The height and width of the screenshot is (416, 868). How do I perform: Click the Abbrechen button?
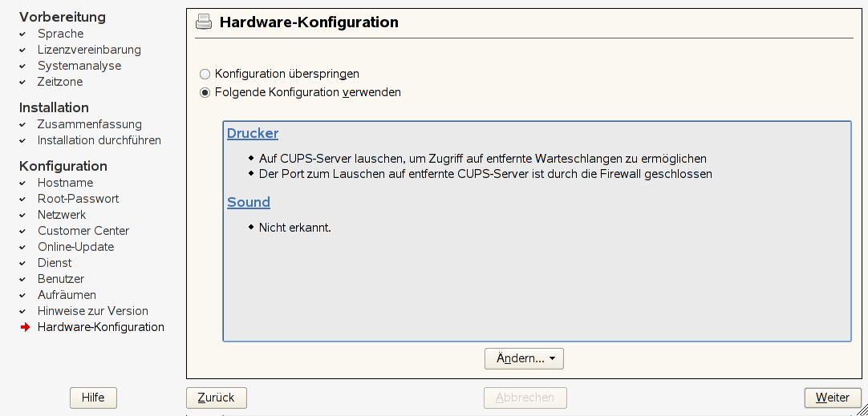(x=525, y=398)
